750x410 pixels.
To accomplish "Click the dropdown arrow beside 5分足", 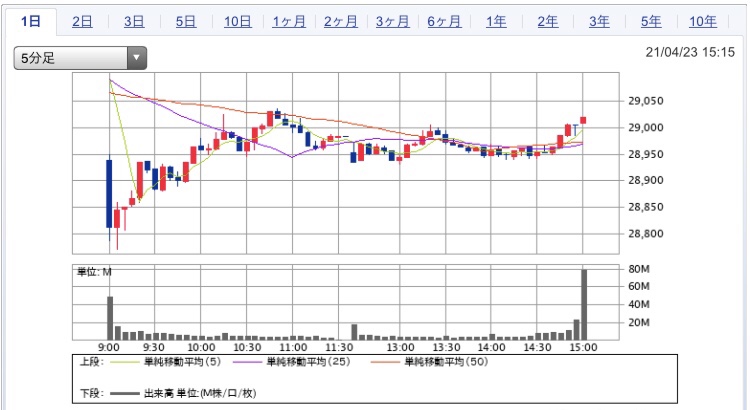I will 137,58.
